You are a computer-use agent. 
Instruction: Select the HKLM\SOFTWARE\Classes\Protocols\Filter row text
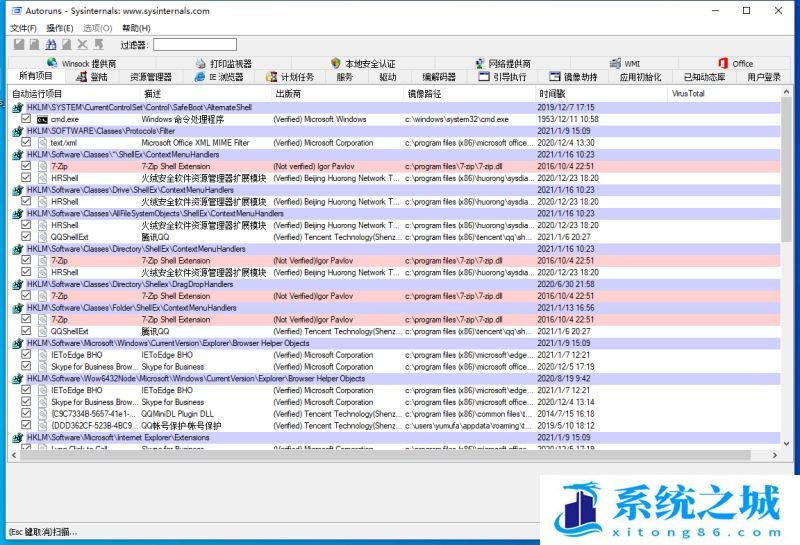click(101, 131)
